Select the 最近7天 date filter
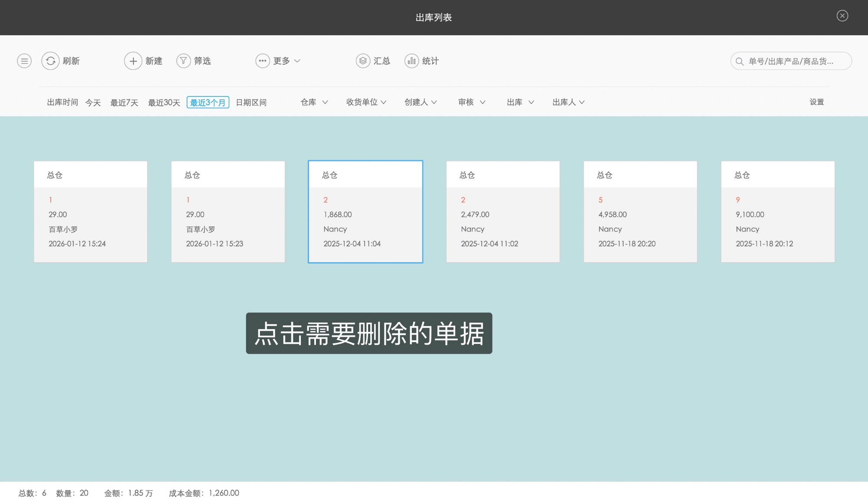This screenshot has width=868, height=504. tap(125, 102)
